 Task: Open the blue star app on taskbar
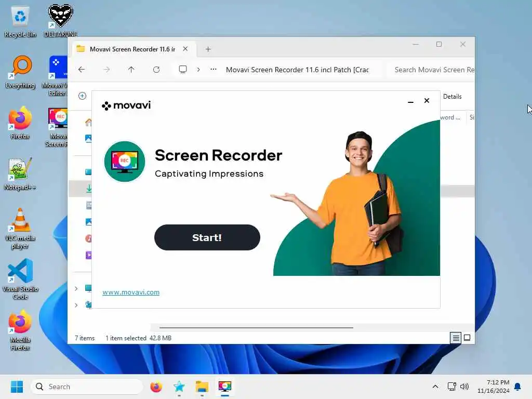point(179,387)
